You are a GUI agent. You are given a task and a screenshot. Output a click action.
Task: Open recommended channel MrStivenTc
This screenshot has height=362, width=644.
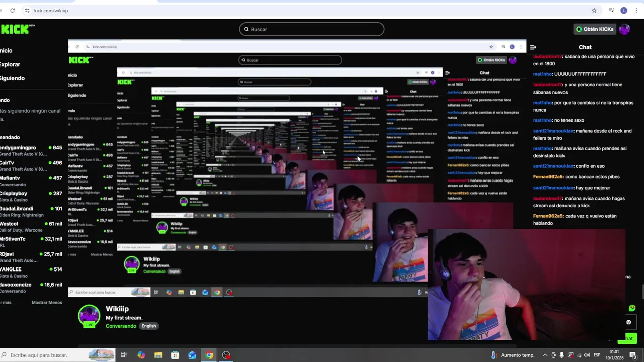(x=31, y=242)
